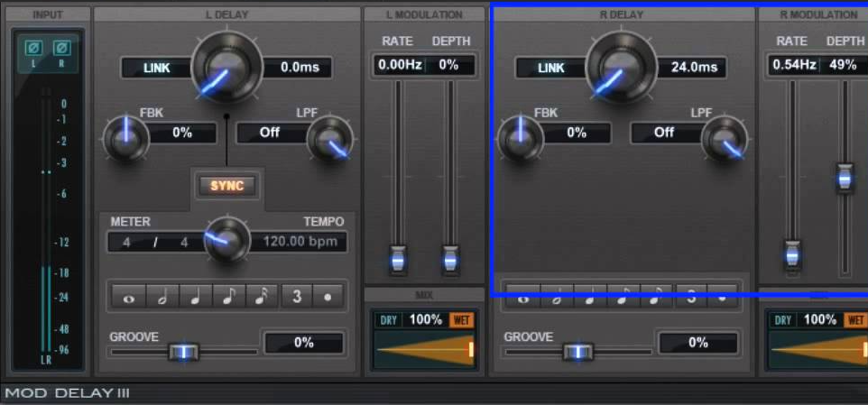
Task: Toggle LINK in the R Delay section
Action: (x=550, y=68)
